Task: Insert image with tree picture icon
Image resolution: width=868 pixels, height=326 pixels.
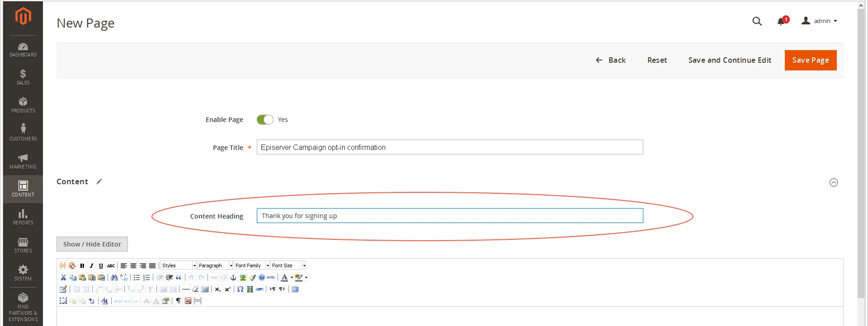Action: (243, 277)
